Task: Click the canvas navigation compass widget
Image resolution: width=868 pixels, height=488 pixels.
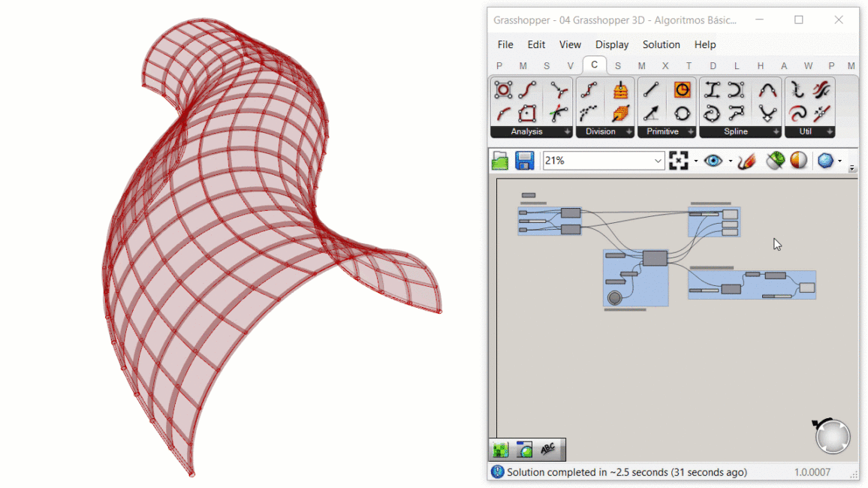Action: point(832,436)
